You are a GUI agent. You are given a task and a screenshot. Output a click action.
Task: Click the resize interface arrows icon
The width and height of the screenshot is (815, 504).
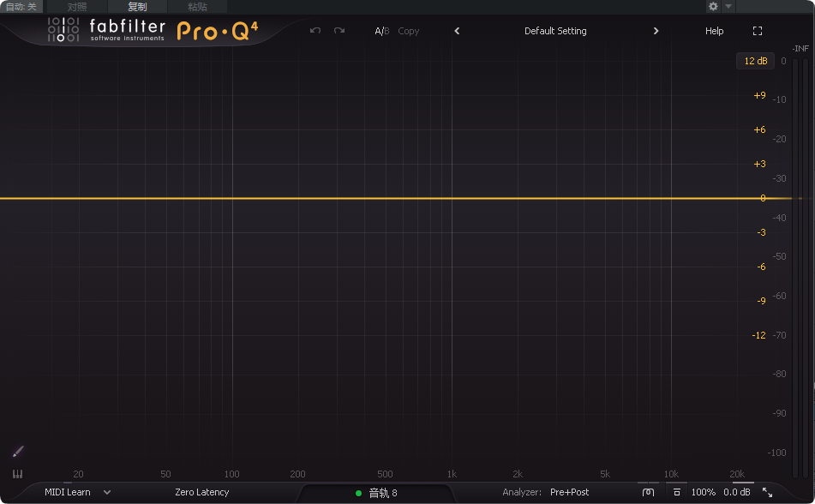(767, 492)
